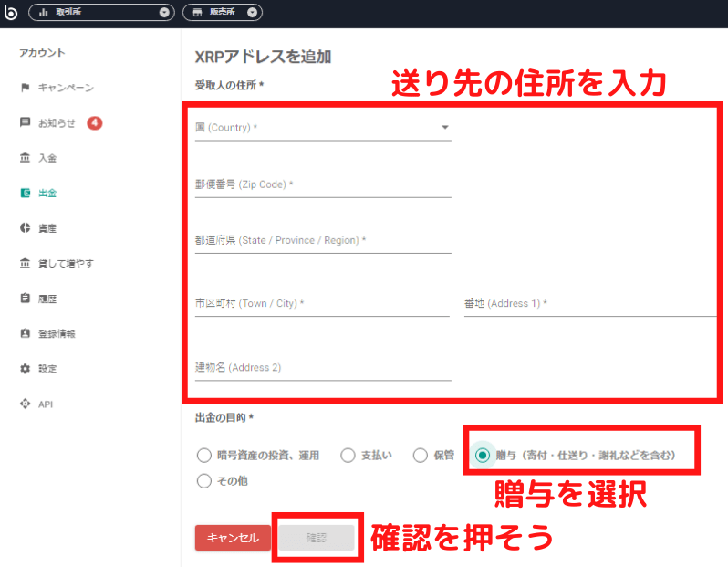Choose the 贈与 radio button

coord(483,455)
